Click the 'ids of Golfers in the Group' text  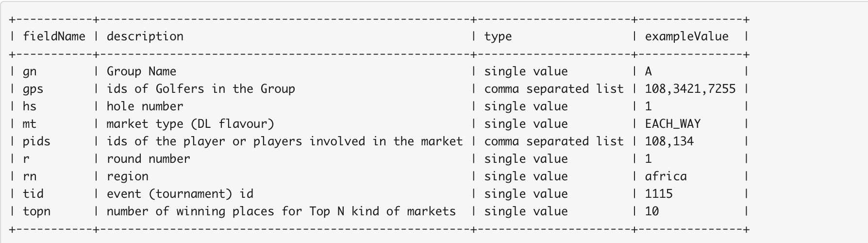tap(200, 89)
